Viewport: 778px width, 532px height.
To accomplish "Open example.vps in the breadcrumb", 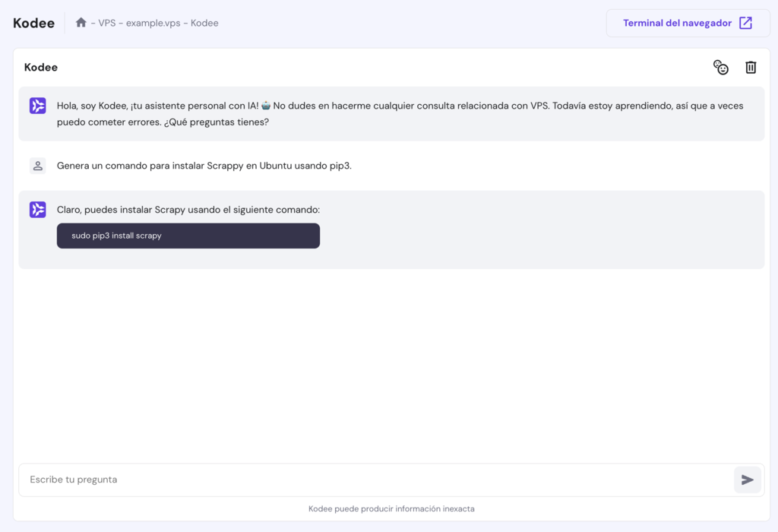I will (153, 23).
